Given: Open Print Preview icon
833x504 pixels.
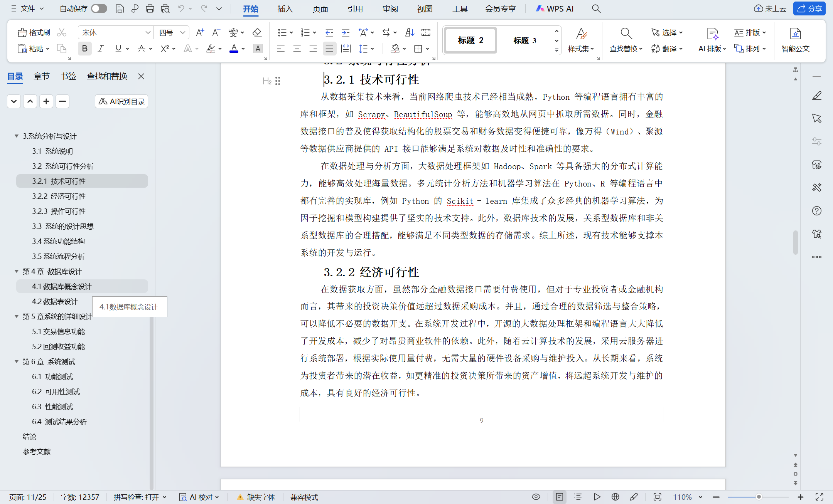Looking at the screenshot, I should pos(165,8).
